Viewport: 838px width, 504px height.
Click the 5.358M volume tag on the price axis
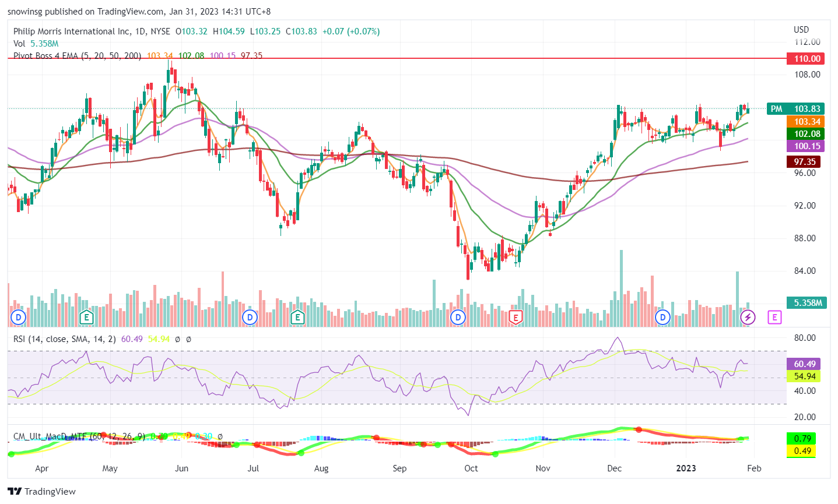[806, 303]
